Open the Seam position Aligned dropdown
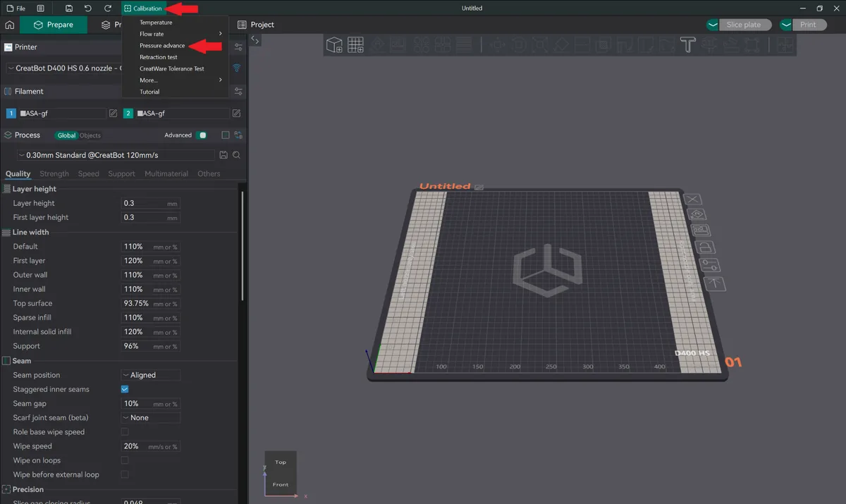The image size is (846, 504). 151,375
